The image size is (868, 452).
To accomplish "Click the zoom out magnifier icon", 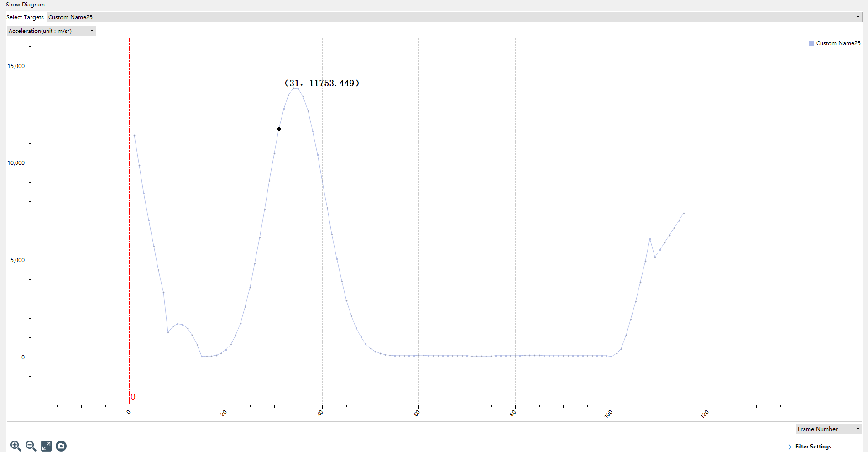I will click(31, 446).
